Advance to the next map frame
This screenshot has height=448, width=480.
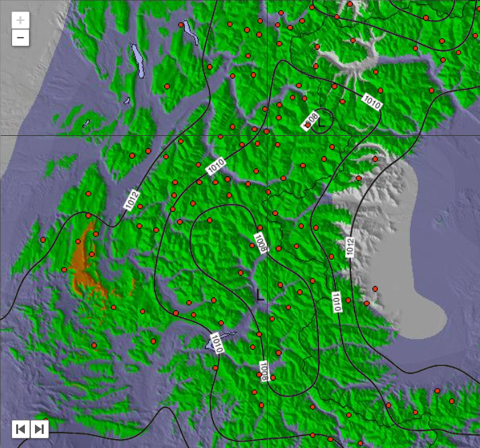(40, 428)
